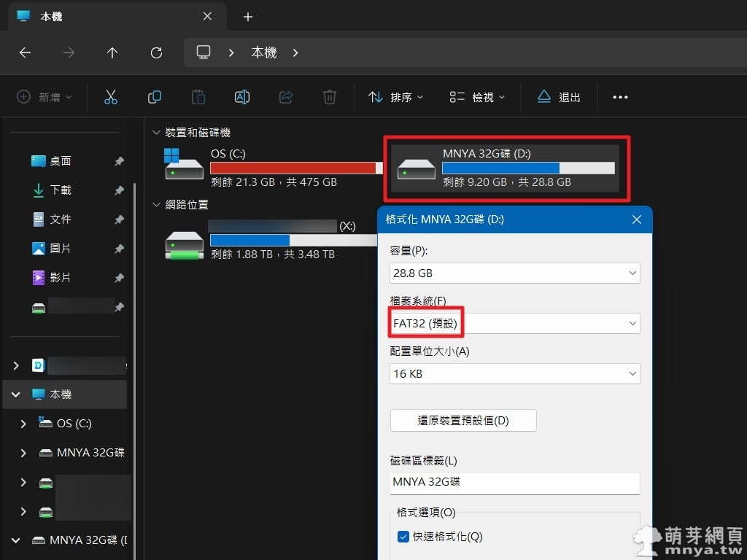Click the Delete trash can icon
This screenshot has width=747, height=560.
point(330,97)
